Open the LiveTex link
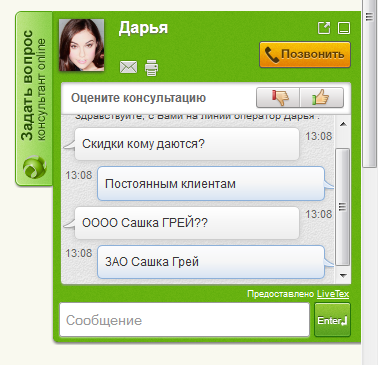The height and width of the screenshot is (365, 381). click(x=333, y=294)
